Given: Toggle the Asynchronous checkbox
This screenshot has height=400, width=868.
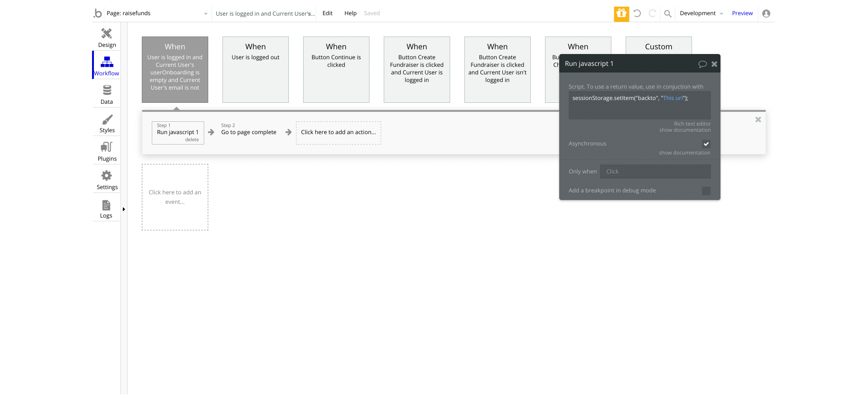Looking at the screenshot, I should tap(706, 144).
